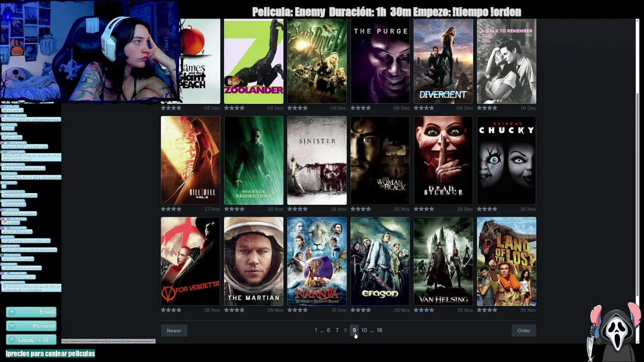This screenshot has height=362, width=644.
Task: Open The Martian movie poster
Action: click(254, 261)
